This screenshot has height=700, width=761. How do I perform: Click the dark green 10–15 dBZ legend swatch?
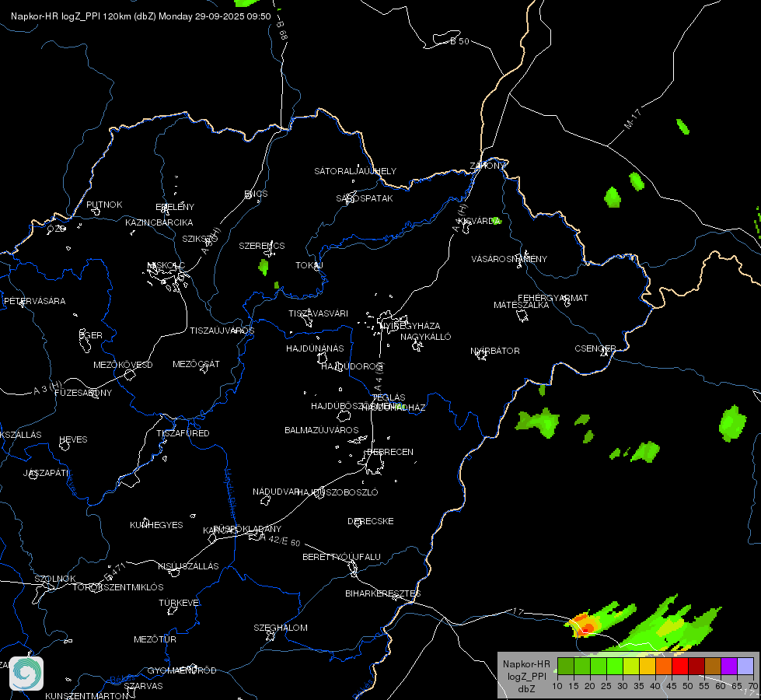coord(566,666)
